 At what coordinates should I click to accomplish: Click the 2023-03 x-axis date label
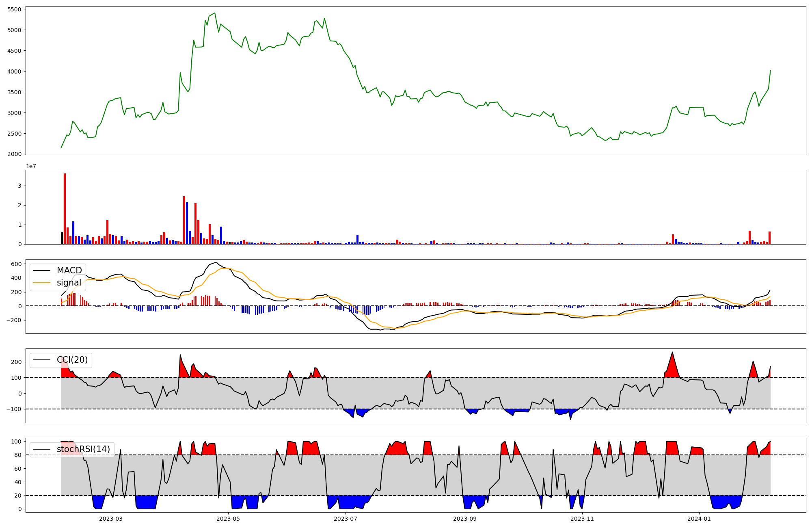click(111, 519)
